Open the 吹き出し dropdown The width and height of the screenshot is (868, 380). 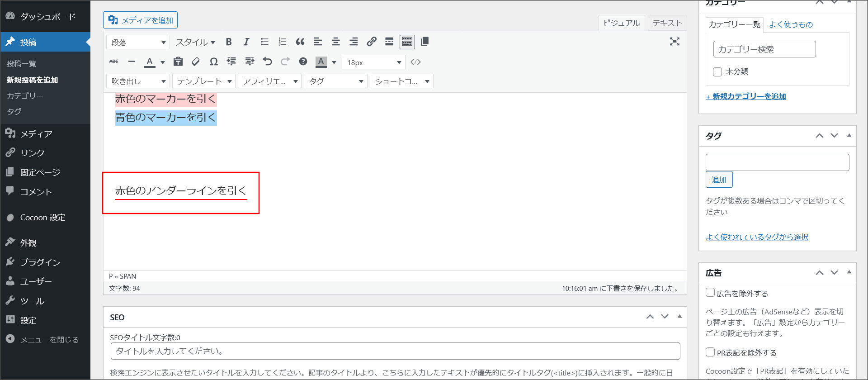[x=138, y=81]
